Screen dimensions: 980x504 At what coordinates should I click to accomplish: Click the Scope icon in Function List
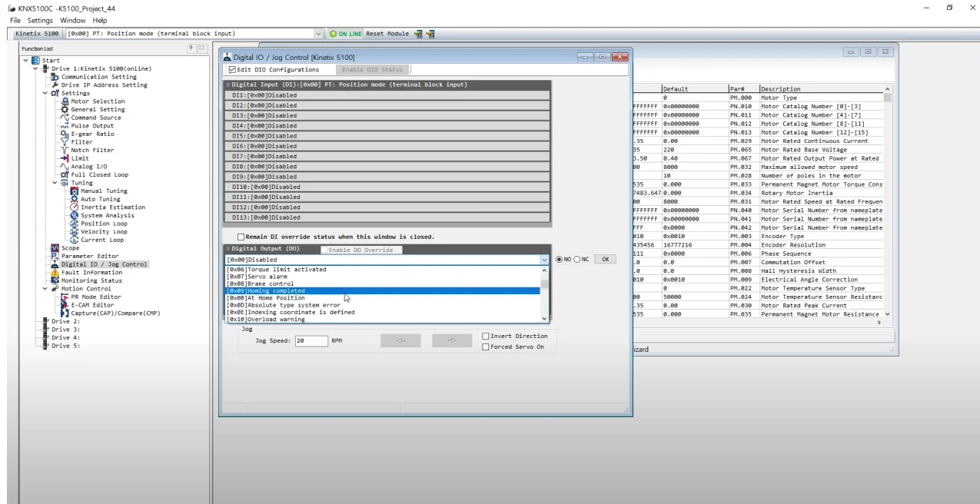coord(55,248)
